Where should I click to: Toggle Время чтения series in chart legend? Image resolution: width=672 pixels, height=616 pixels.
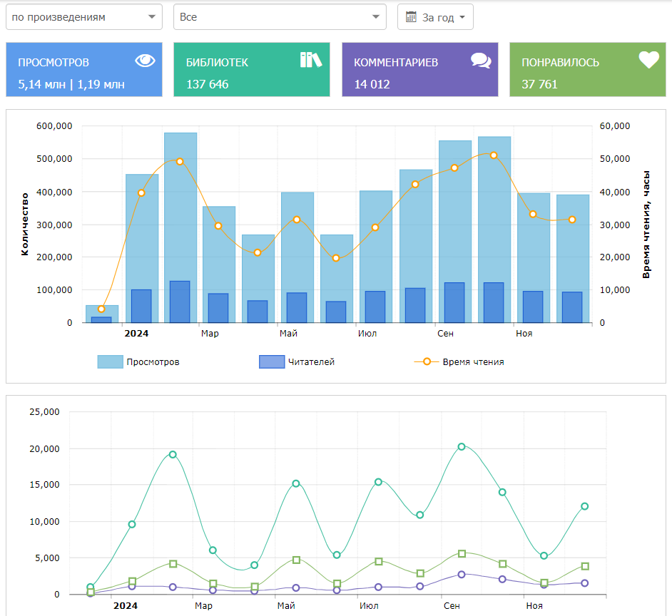pos(473,362)
